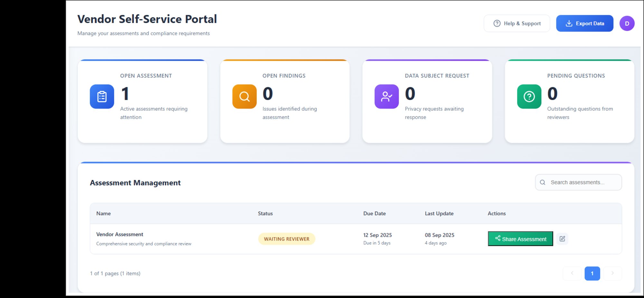Click the question icon on Pending Questions card

click(529, 96)
